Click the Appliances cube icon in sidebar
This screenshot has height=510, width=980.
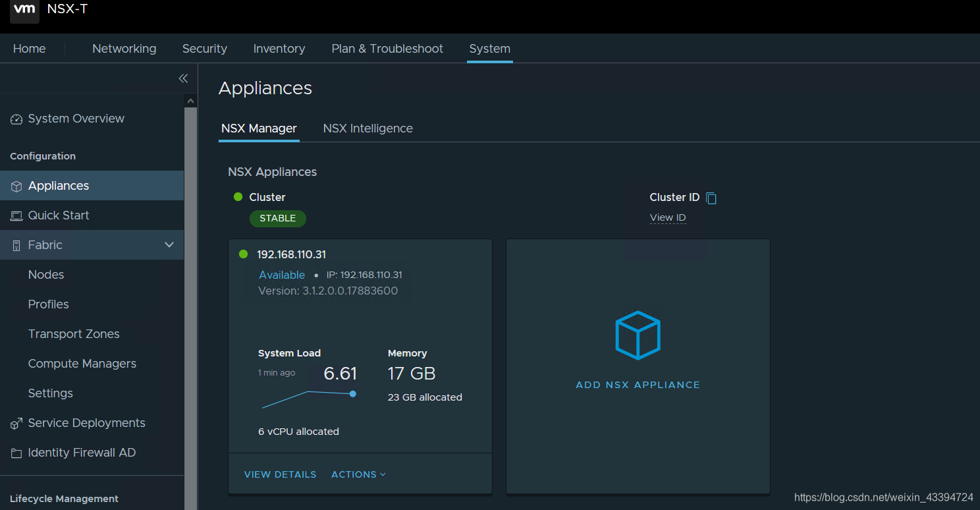coord(16,186)
